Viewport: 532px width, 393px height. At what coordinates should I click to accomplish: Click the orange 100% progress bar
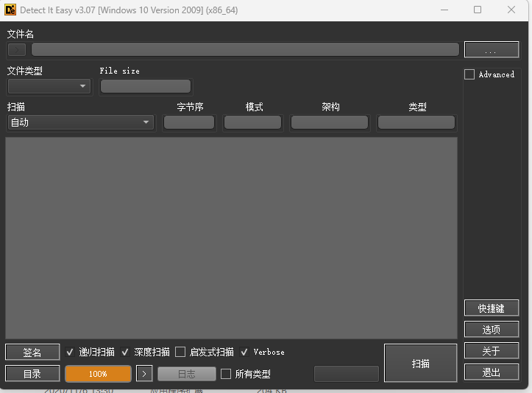click(x=98, y=374)
